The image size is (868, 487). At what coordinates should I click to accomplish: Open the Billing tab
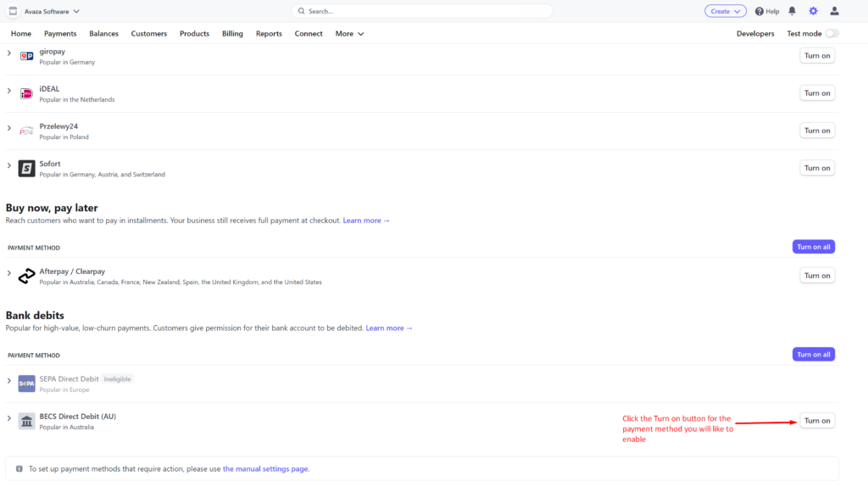(x=232, y=34)
